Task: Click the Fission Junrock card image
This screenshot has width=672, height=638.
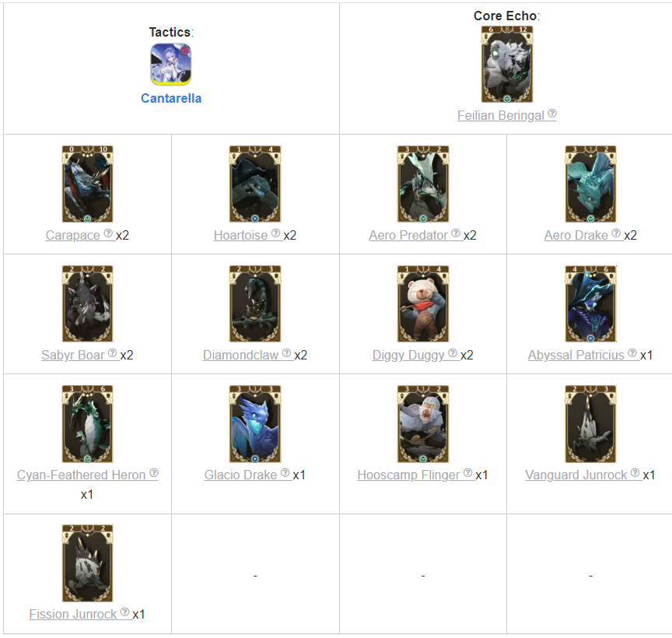Action: tap(87, 563)
